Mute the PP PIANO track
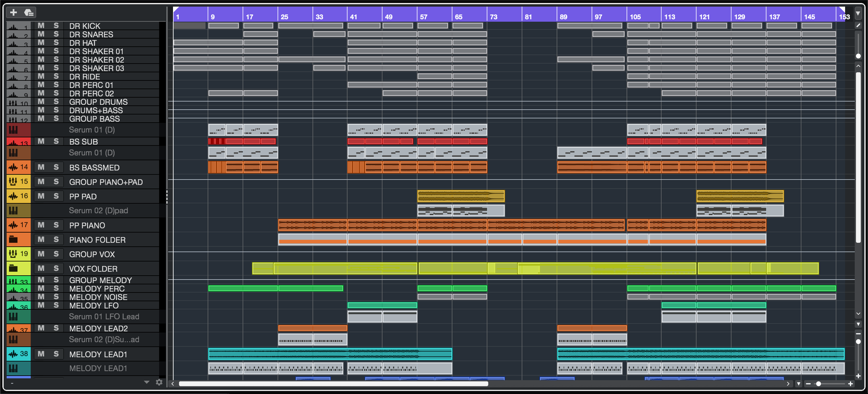Viewport: 868px width, 394px height. click(41, 225)
